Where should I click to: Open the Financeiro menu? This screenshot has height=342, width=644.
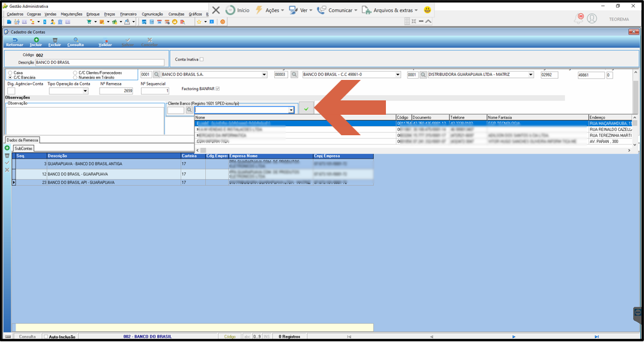click(x=128, y=14)
